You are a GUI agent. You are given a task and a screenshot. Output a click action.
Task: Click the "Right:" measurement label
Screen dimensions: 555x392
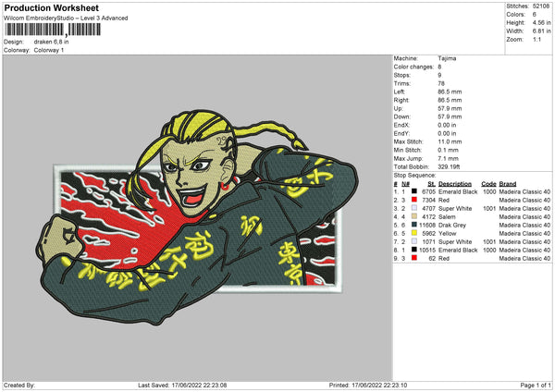(x=401, y=100)
